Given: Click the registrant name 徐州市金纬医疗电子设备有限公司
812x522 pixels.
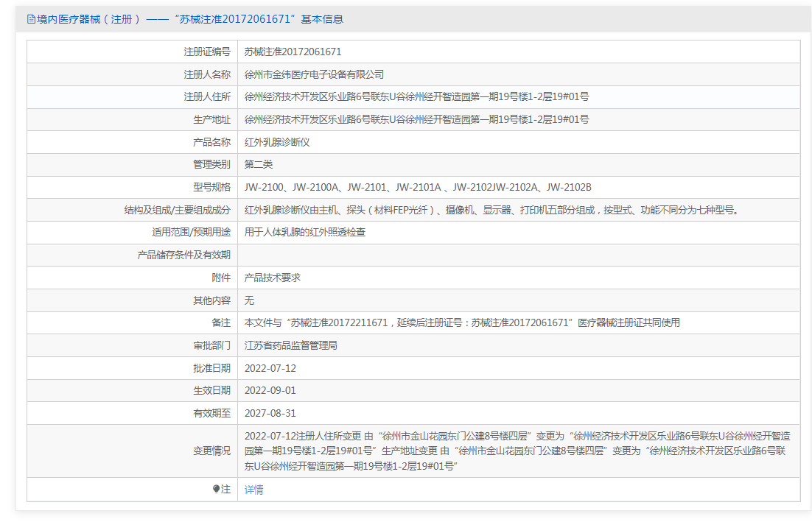Looking at the screenshot, I should tap(314, 74).
